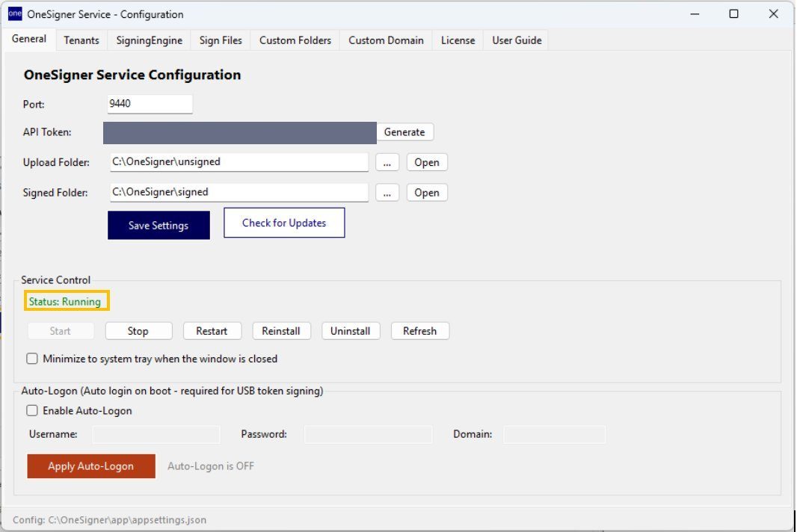Maximize the OneSigner configuration window

[733, 13]
